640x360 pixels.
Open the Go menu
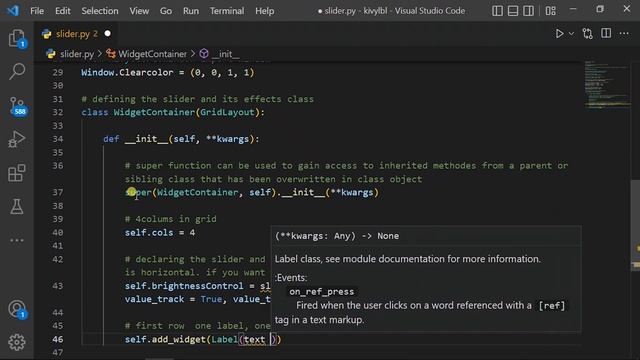166,11
